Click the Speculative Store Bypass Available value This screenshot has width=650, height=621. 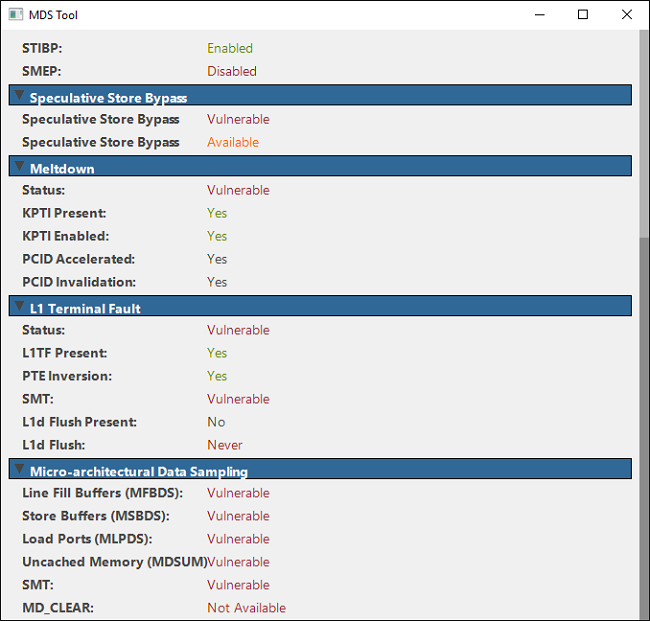(233, 142)
